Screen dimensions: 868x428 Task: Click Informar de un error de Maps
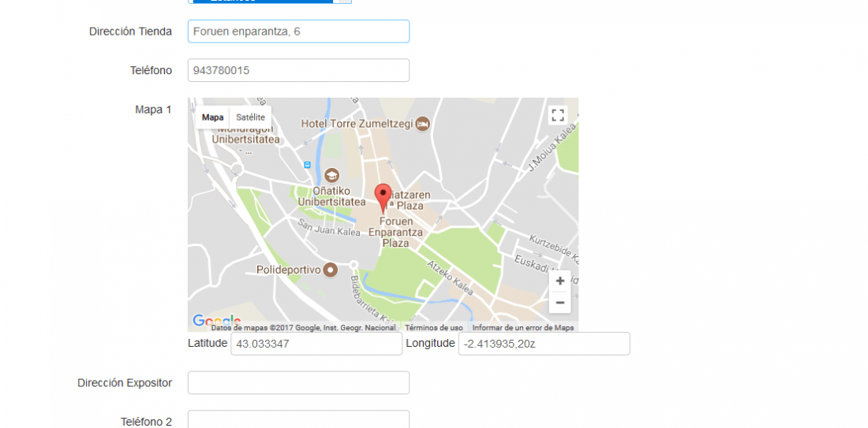point(523,328)
